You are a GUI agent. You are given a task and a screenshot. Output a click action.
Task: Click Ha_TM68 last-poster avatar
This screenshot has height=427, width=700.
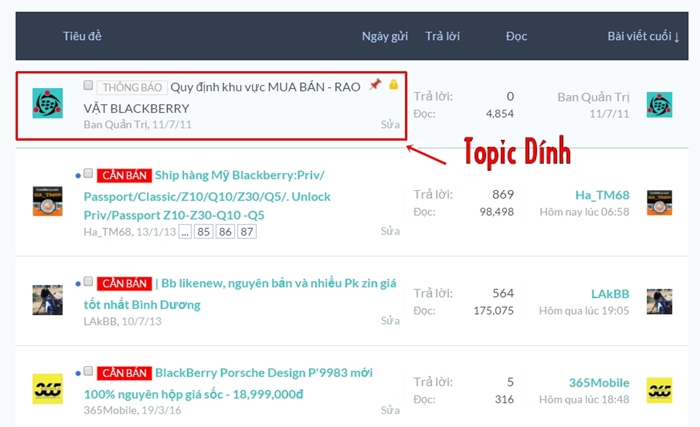(659, 203)
